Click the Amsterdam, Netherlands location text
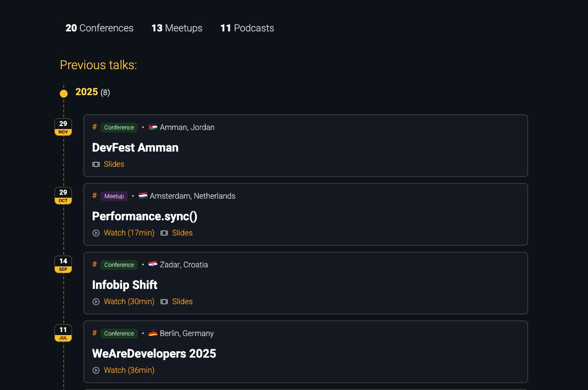Screen dimensions: 588x390 tap(193, 196)
